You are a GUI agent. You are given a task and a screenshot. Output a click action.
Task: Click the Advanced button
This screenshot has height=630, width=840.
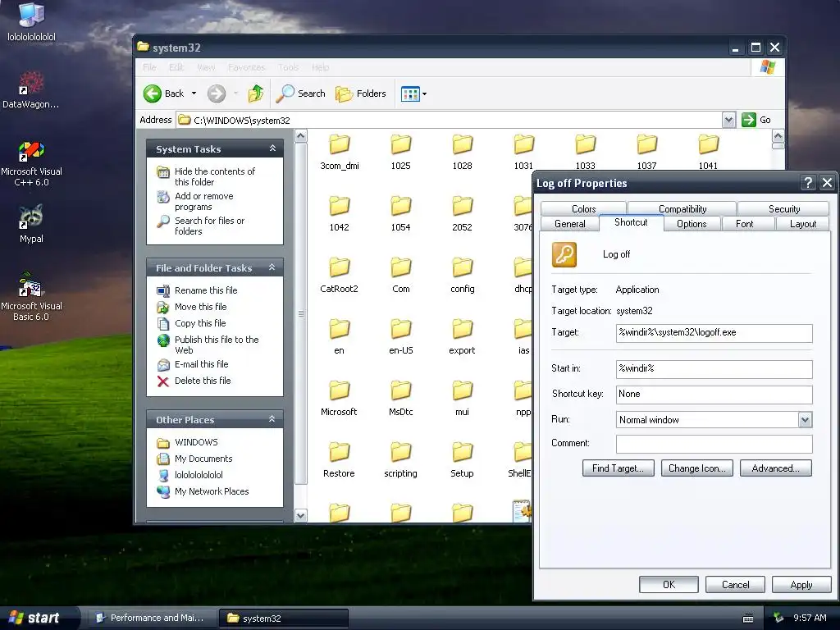pyautogui.click(x=776, y=468)
